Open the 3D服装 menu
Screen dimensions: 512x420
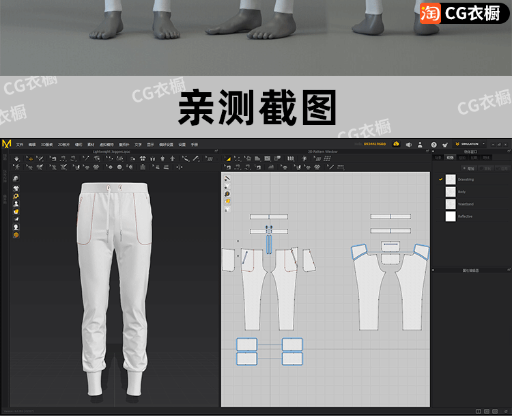pos(46,144)
